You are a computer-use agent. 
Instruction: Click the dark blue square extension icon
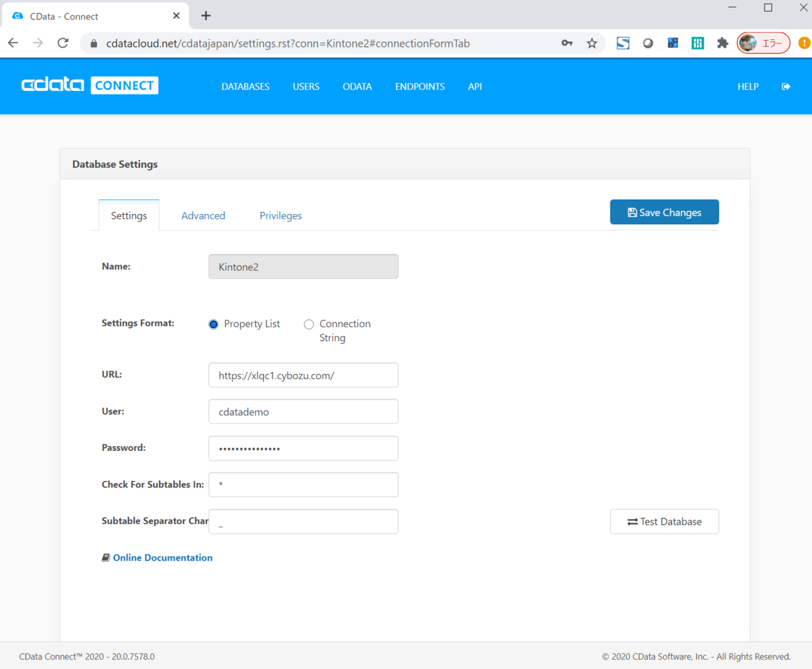(x=673, y=43)
